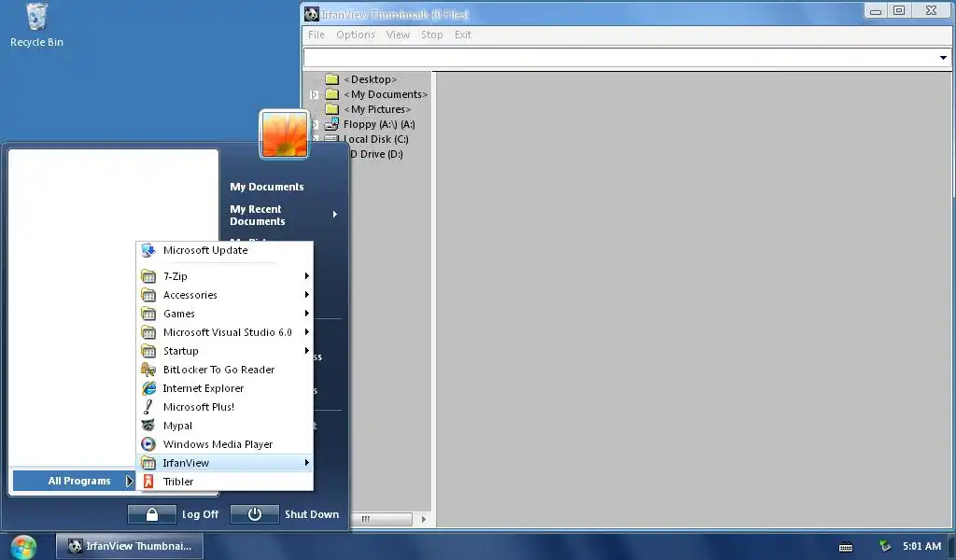
Task: Open the View menu
Action: (x=398, y=35)
